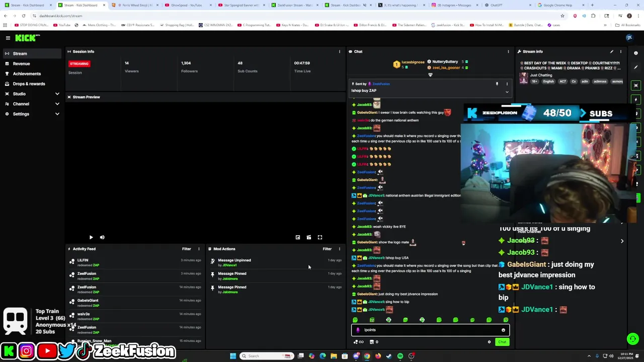Click the green-outlined clip icon in right sidebar

[x=636, y=85]
